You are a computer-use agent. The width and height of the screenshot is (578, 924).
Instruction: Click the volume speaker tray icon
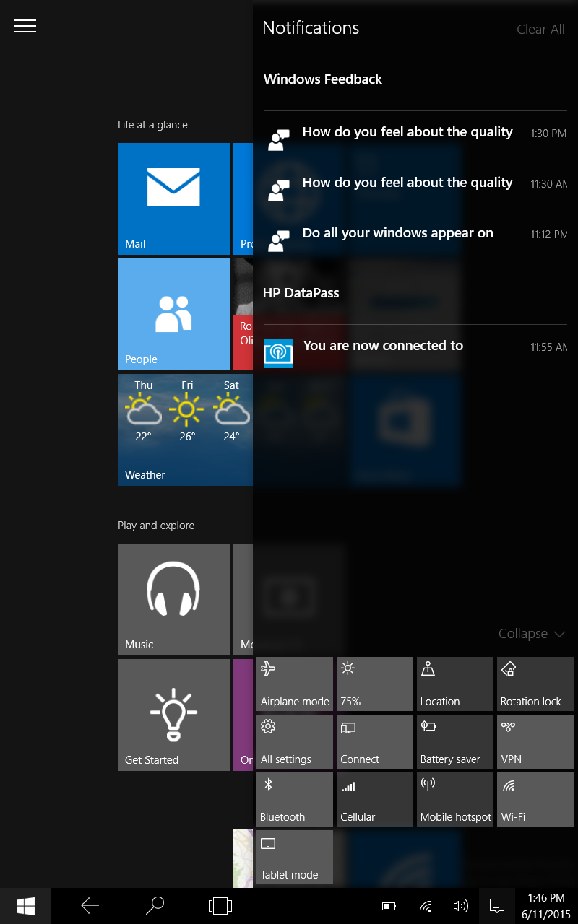[460, 906]
